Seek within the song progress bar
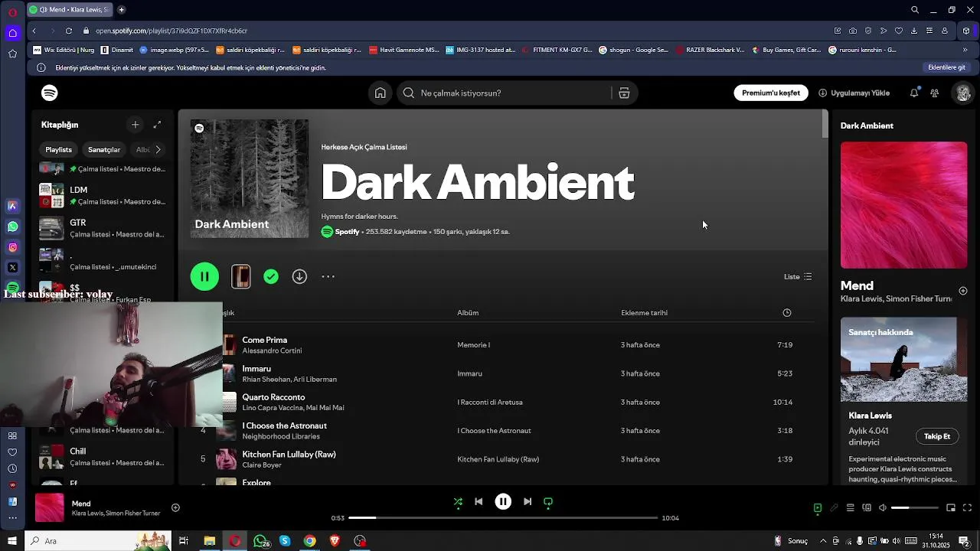Image resolution: width=980 pixels, height=551 pixels. (503, 518)
